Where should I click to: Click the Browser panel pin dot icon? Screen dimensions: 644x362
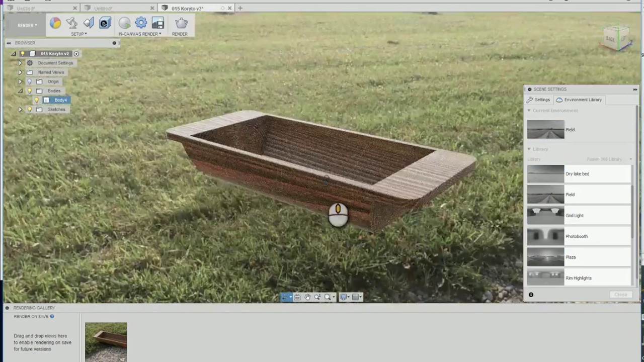[x=114, y=43]
